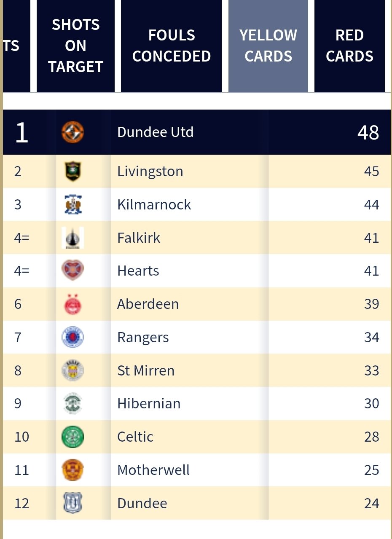The width and height of the screenshot is (392, 539).
Task: Click Livingston's yellow card total of 45
Action: [373, 171]
